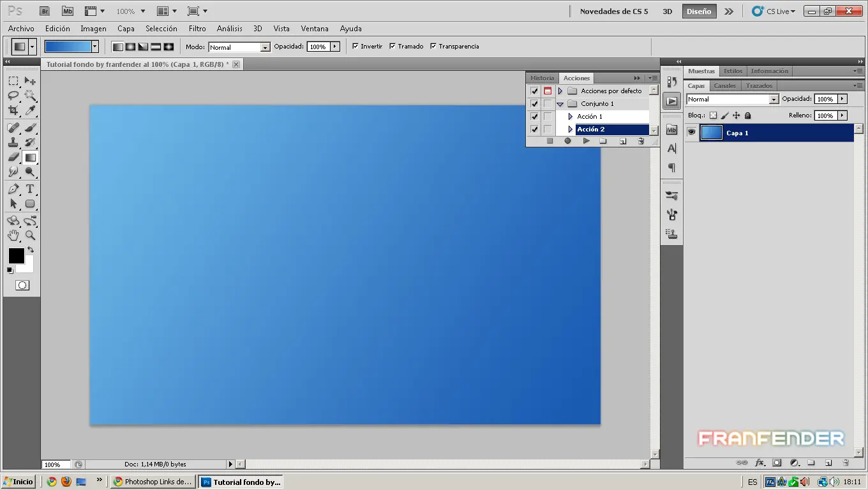868x490 pixels.
Task: Click the radial gradient style icon
Action: click(x=130, y=47)
